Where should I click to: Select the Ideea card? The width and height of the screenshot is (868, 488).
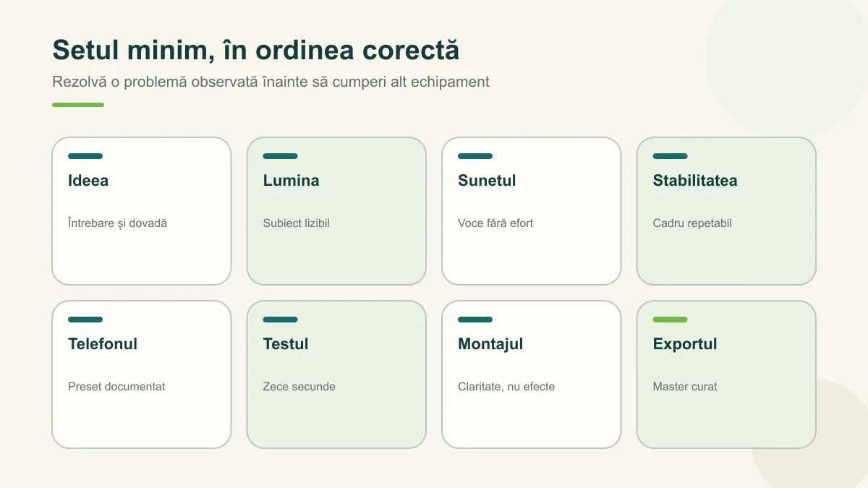142,211
